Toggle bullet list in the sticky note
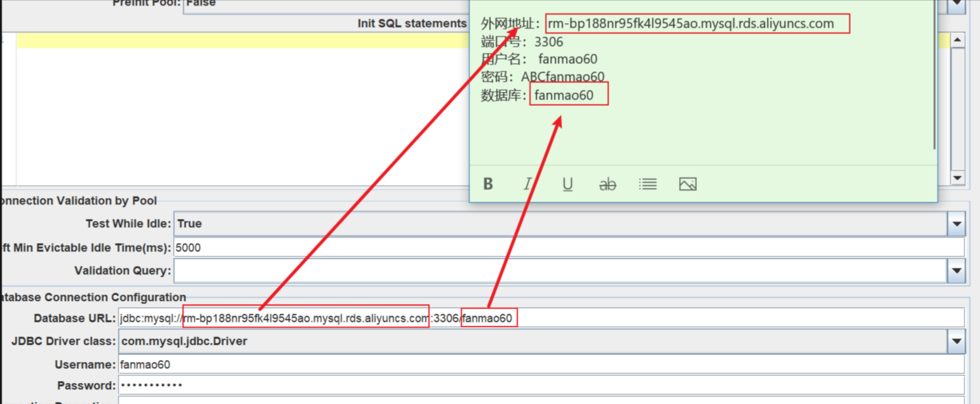Screen dimensions: 980x404 (648, 184)
